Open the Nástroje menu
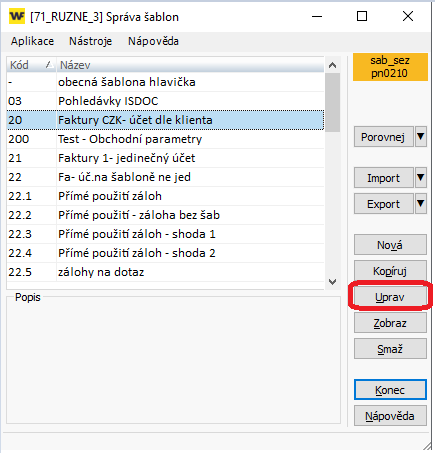 (90, 41)
